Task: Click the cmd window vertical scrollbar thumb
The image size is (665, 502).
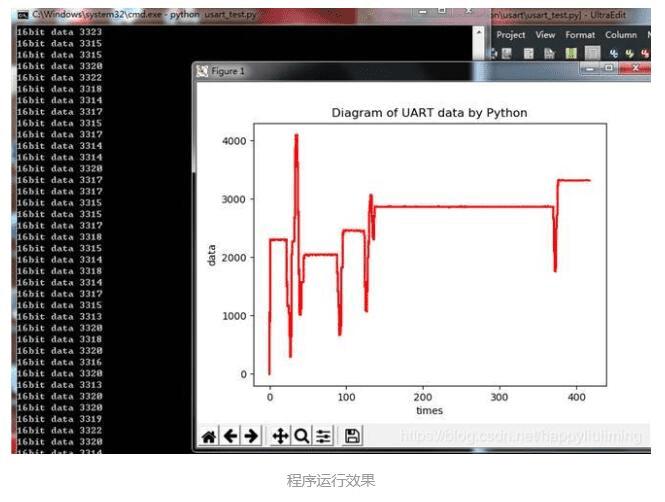Action: 478,49
